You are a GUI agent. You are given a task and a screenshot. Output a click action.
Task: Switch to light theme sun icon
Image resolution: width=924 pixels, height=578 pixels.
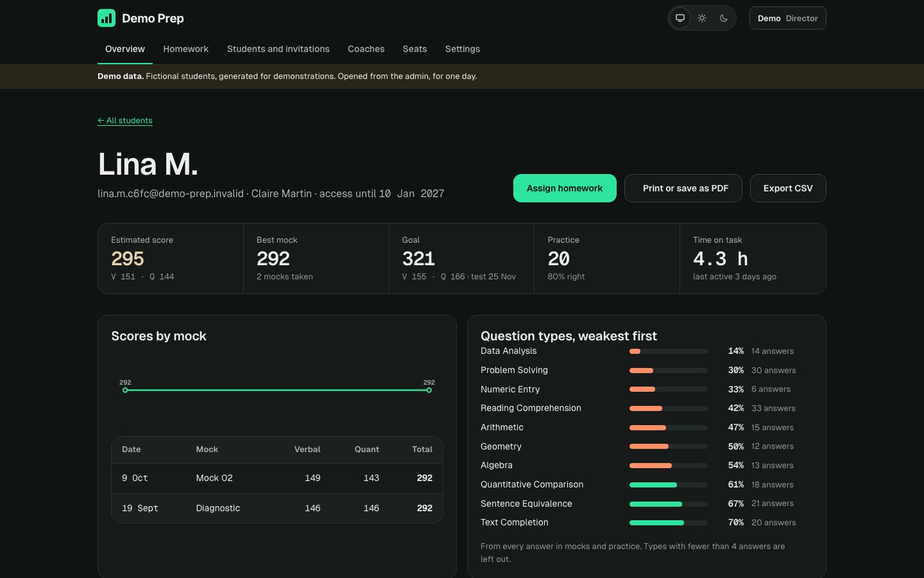(x=702, y=18)
